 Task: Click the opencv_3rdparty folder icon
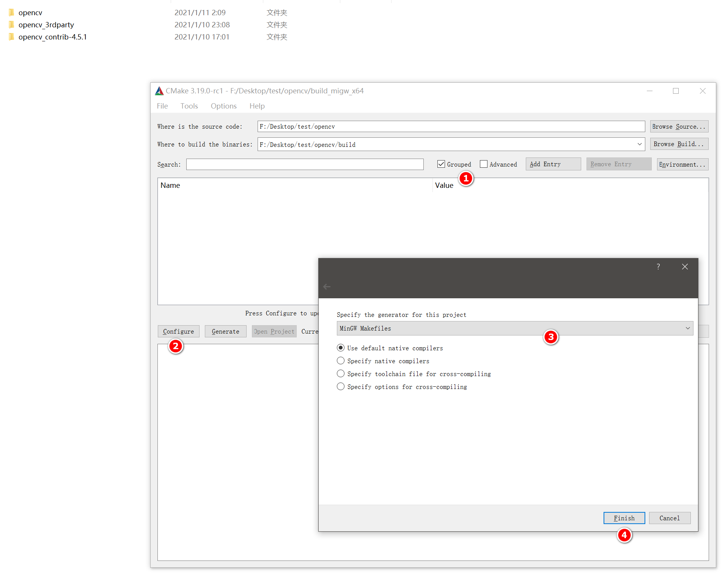click(x=12, y=25)
